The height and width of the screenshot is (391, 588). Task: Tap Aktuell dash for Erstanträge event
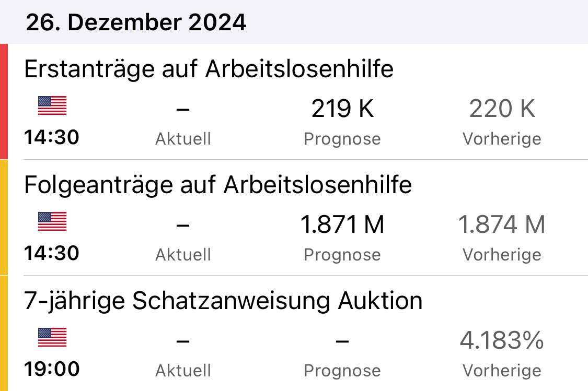click(183, 110)
